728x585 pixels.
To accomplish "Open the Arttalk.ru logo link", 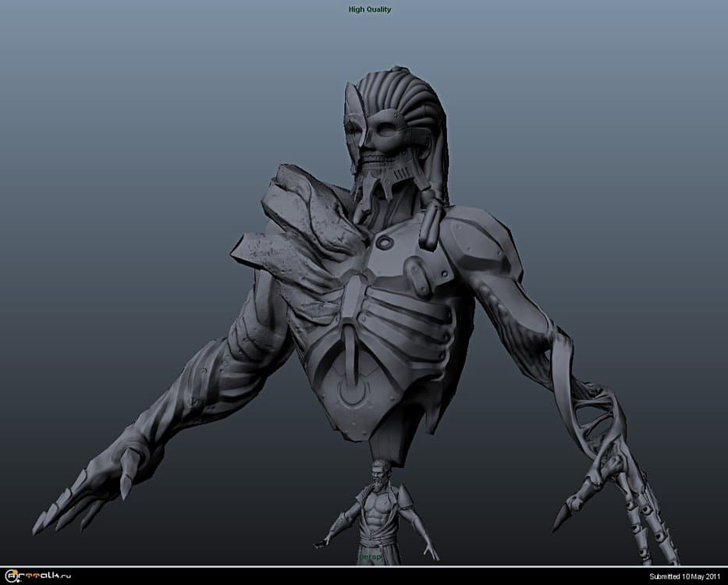I will click(37, 576).
